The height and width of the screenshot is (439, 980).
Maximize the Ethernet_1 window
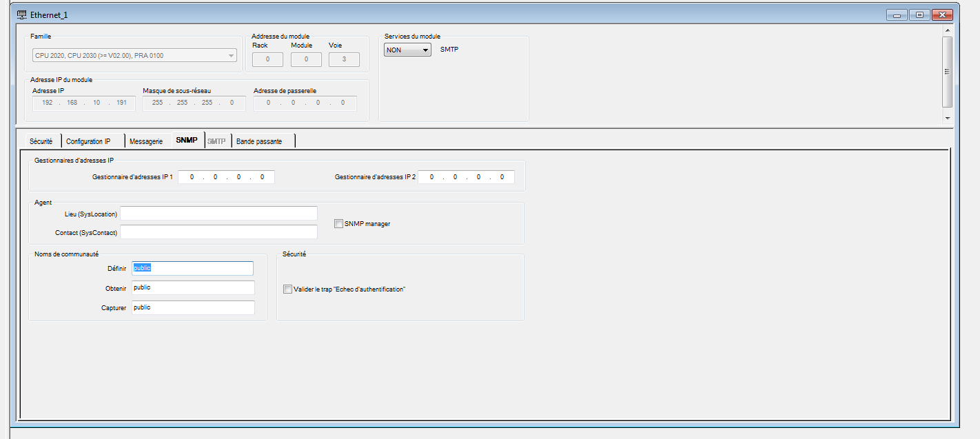tap(919, 14)
